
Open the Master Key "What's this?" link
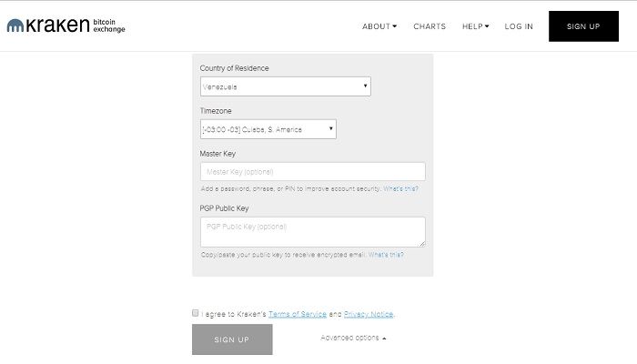click(400, 189)
